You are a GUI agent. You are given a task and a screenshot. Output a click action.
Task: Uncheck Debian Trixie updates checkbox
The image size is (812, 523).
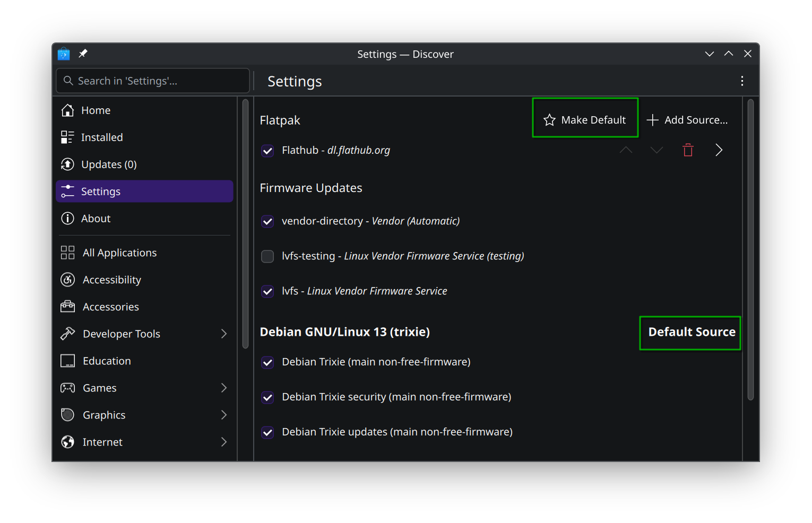click(267, 432)
